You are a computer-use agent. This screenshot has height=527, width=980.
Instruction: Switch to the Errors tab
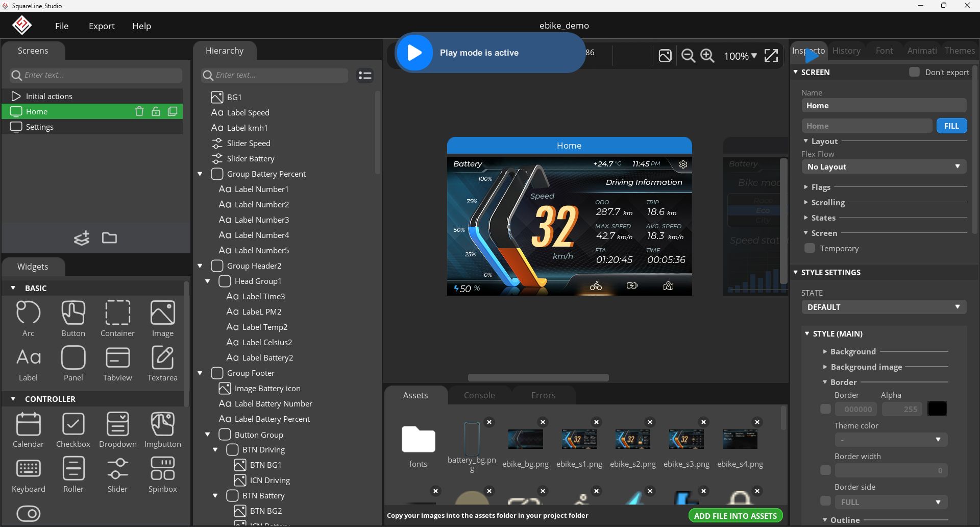point(543,395)
